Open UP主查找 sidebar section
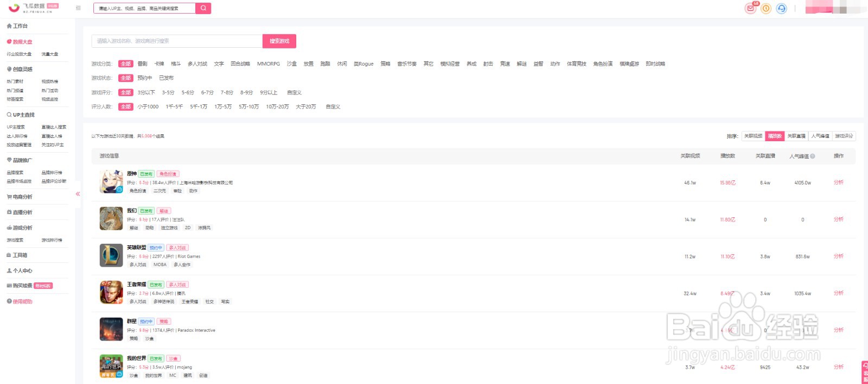The width and height of the screenshot is (868, 384). 21,115
